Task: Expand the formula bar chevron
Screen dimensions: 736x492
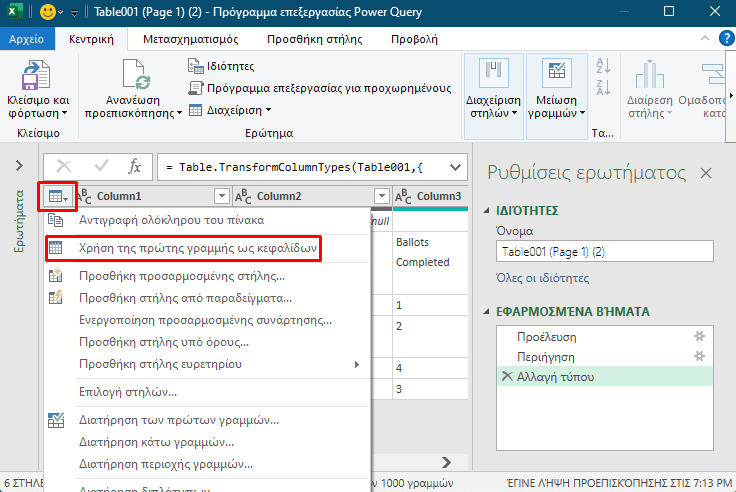Action: point(455,167)
